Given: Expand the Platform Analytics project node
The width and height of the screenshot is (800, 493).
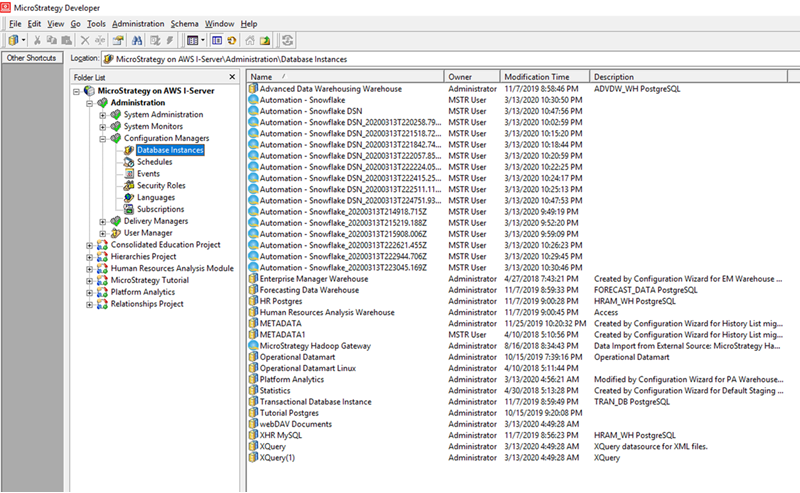Looking at the screenshot, I should [90, 292].
